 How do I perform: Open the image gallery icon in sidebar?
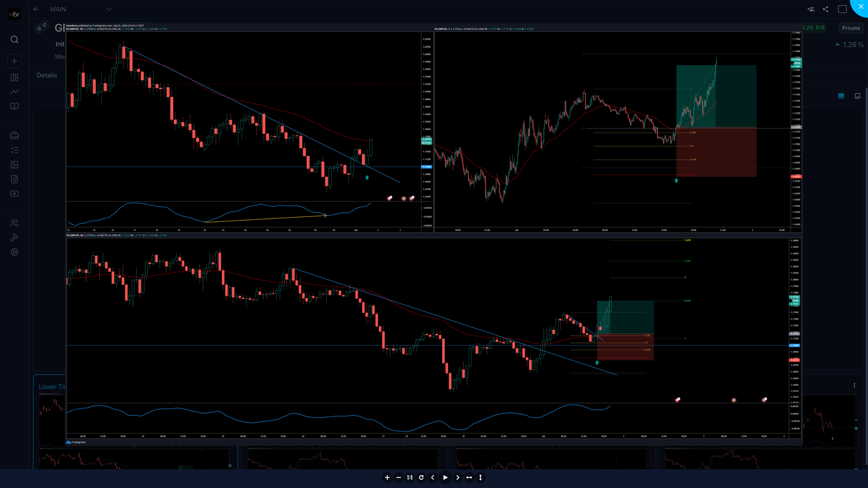coord(14,164)
